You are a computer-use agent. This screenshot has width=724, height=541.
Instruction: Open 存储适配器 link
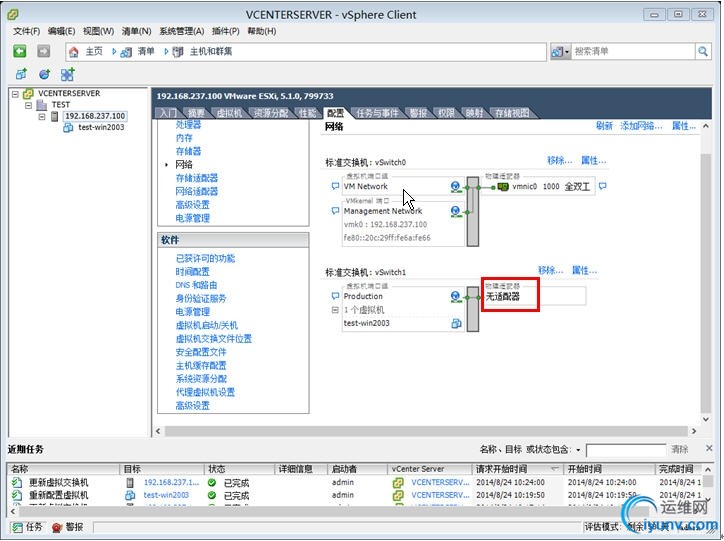coord(197,178)
